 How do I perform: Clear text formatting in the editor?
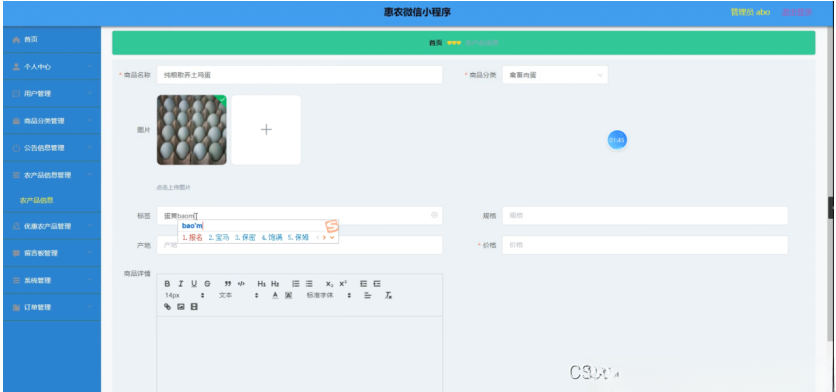coord(389,295)
